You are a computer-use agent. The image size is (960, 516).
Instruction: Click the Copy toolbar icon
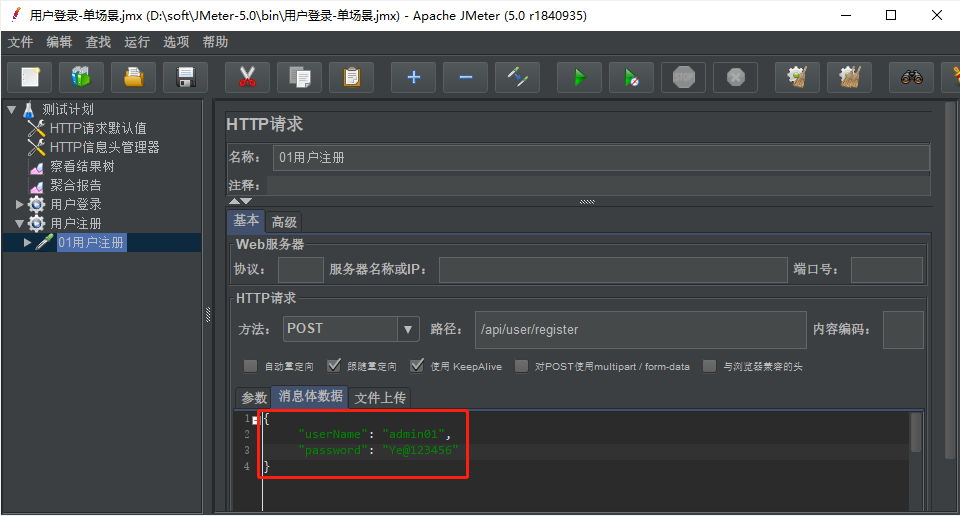pyautogui.click(x=299, y=77)
